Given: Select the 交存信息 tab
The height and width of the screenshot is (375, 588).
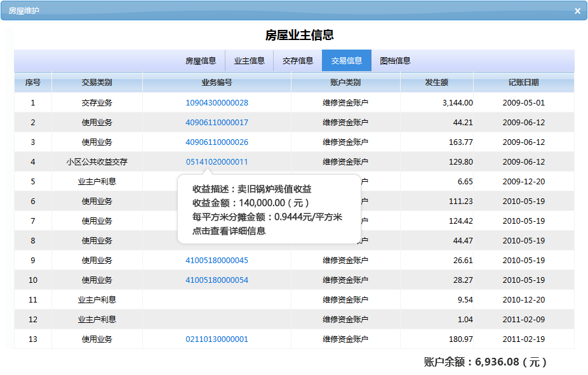Looking at the screenshot, I should [x=298, y=61].
